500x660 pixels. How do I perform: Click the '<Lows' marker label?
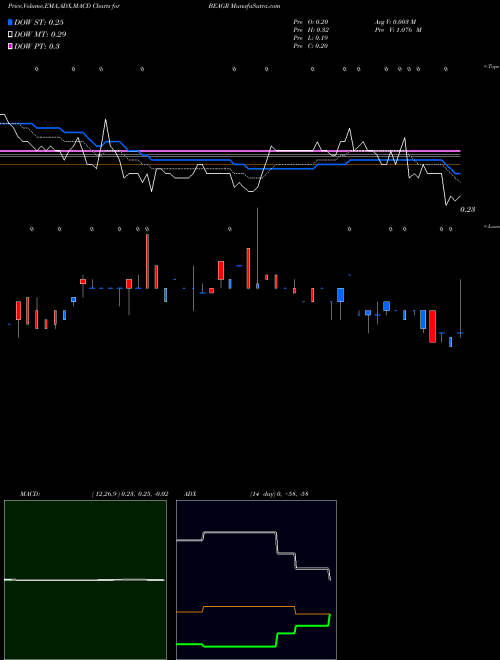coord(492,226)
